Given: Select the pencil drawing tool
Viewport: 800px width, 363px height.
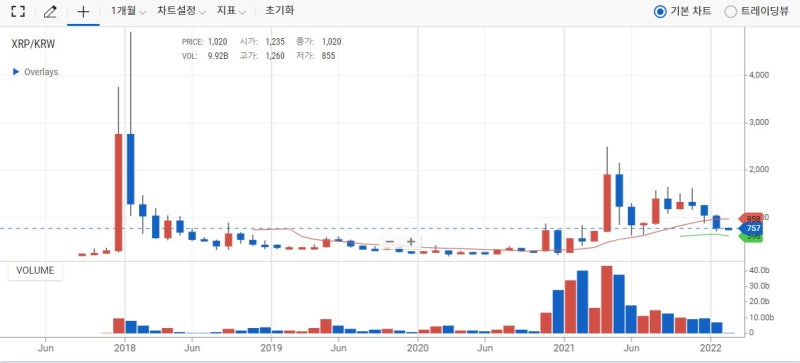Looking at the screenshot, I should pyautogui.click(x=50, y=11).
